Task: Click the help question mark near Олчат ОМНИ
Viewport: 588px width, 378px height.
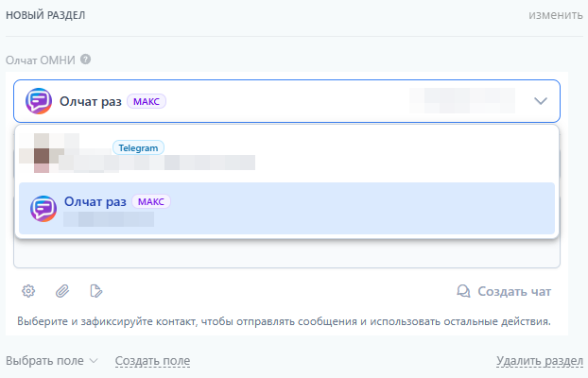Action: 85,60
